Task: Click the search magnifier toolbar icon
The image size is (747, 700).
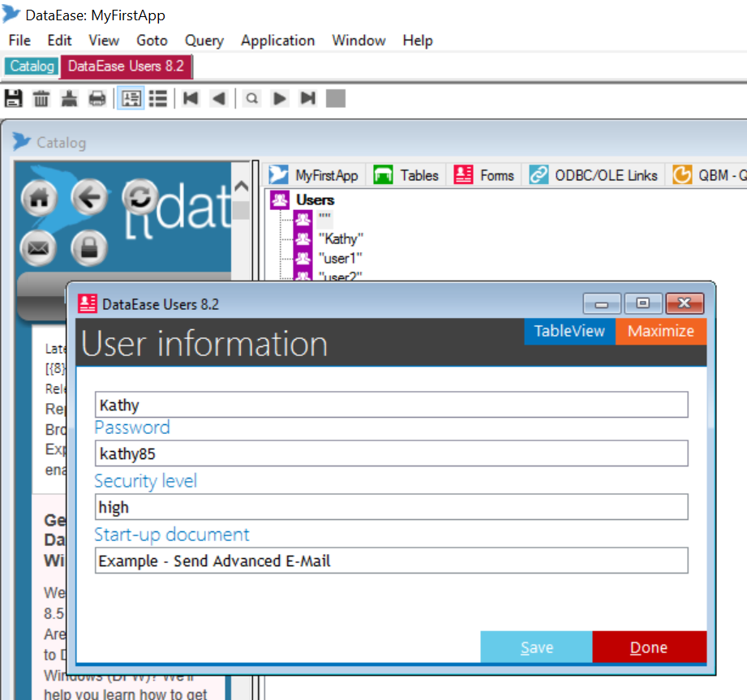Action: coord(252,99)
